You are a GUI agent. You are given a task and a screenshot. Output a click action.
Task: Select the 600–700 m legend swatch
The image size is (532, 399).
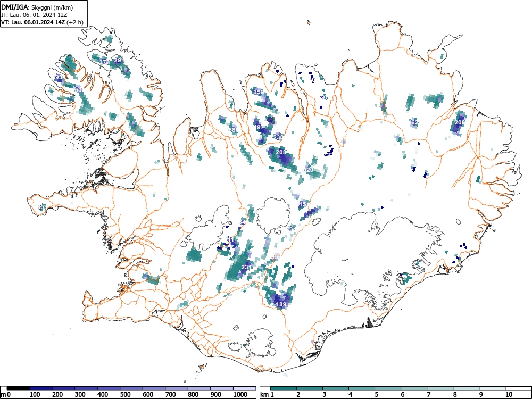(154, 388)
